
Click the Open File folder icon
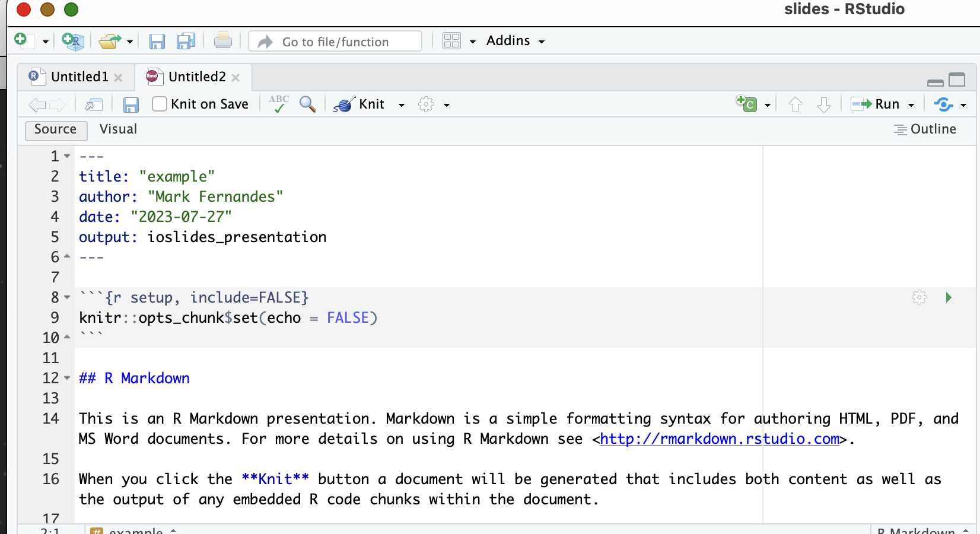(110, 41)
